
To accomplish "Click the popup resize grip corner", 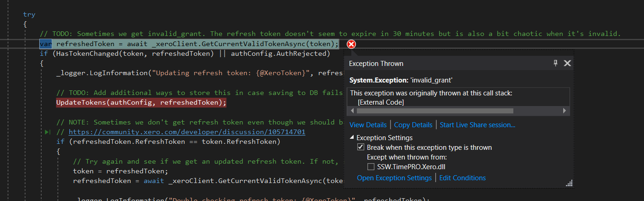I will (569, 183).
